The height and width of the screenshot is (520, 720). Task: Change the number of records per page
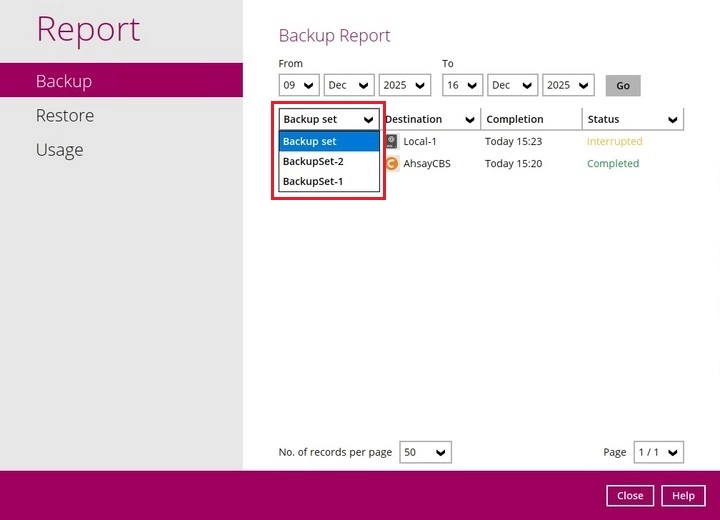425,453
